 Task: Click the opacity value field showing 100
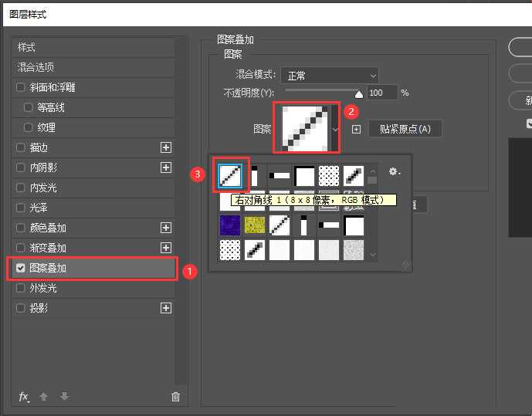point(381,93)
